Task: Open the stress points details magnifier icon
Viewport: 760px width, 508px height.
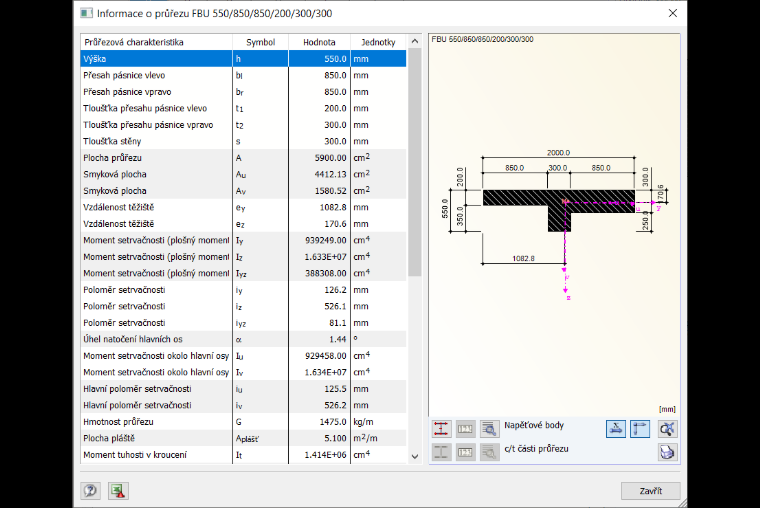Action: coord(490,429)
